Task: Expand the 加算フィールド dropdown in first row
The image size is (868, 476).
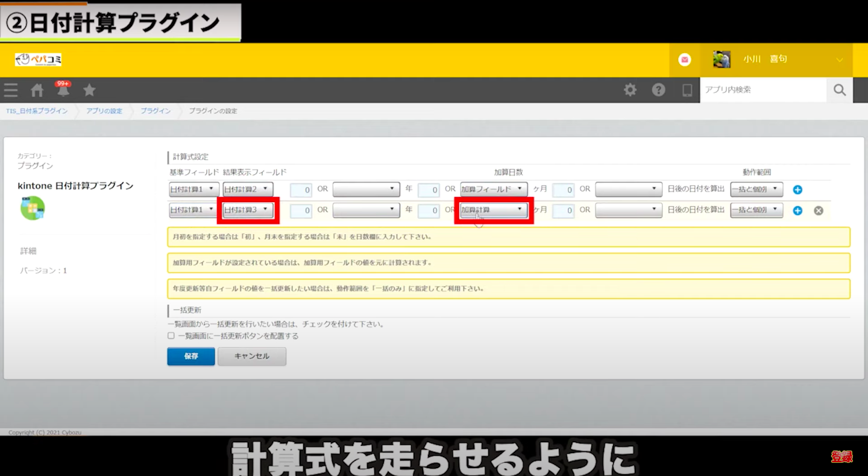Action: point(493,189)
